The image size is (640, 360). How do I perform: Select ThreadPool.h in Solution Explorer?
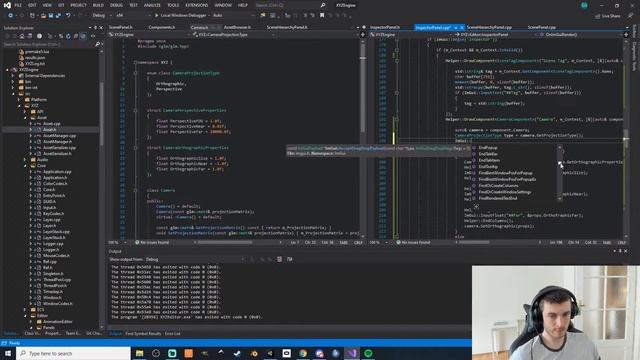click(x=55, y=286)
